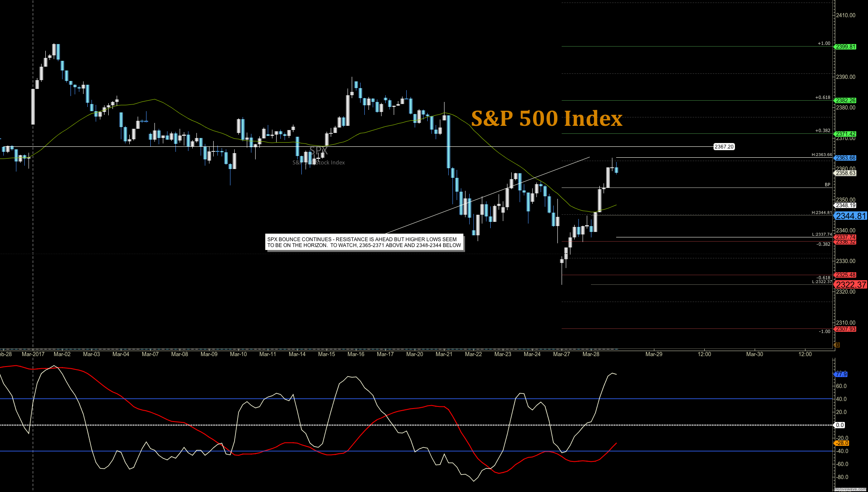Click the Mar-14 date axis label
The height and width of the screenshot is (492, 868).
(297, 354)
